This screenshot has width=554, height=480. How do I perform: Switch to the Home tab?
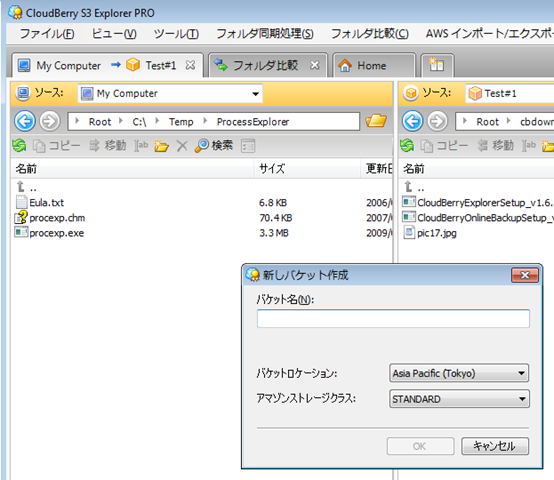pos(374,65)
